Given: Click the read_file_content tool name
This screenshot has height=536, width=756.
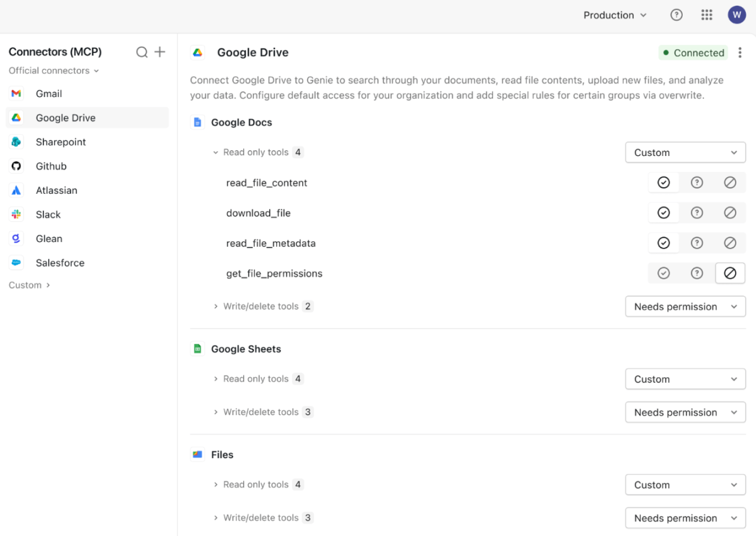Looking at the screenshot, I should tap(267, 183).
